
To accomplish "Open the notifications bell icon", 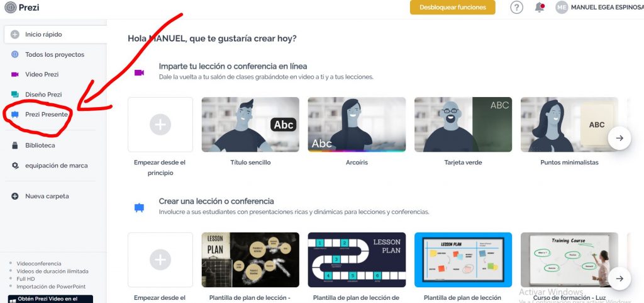I will pyautogui.click(x=540, y=8).
